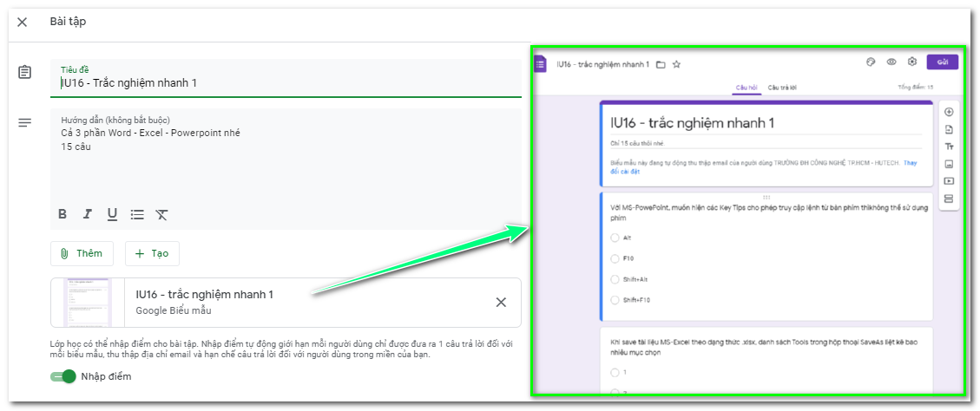
Task: Select the Alt answer option
Action: coord(615,238)
